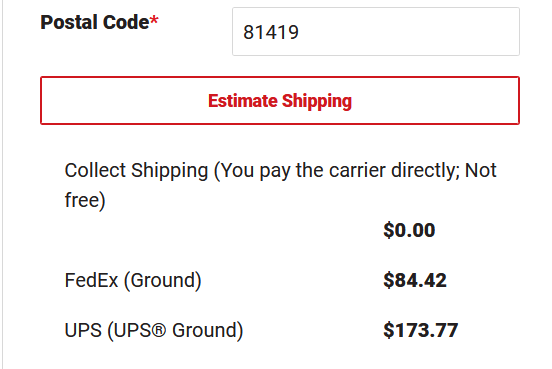This screenshot has height=369, width=552.
Task: Click the red required asterisk
Action: (x=154, y=20)
